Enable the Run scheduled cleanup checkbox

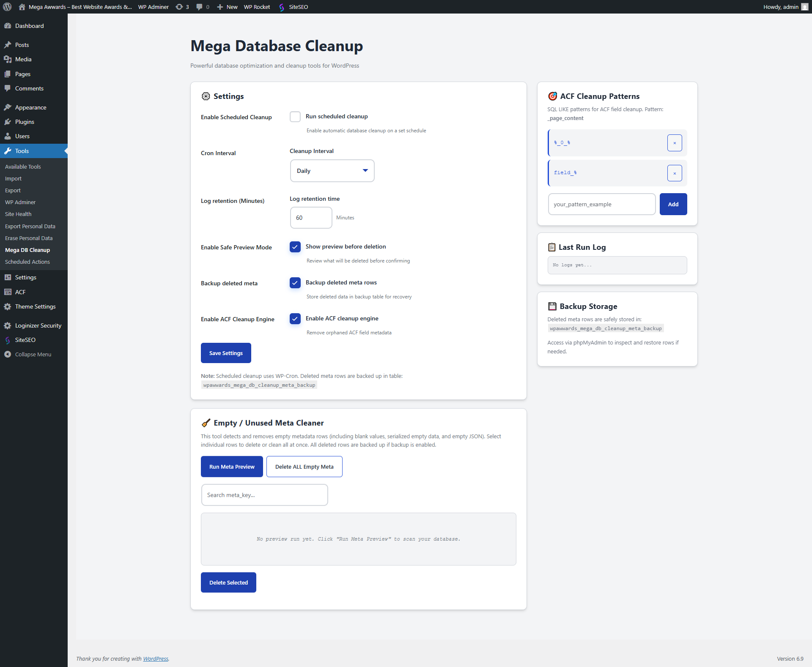point(295,117)
